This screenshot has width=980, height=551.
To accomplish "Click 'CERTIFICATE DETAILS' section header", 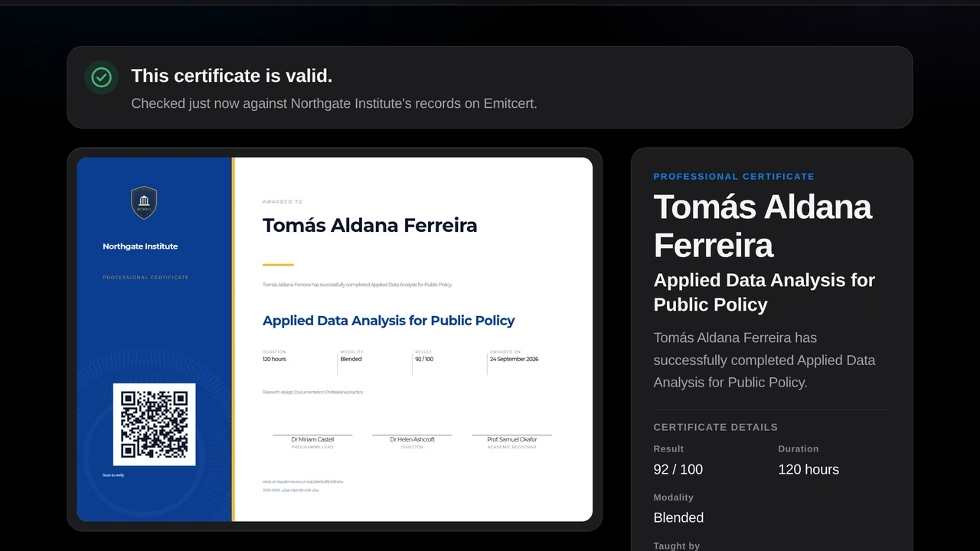I will [715, 427].
